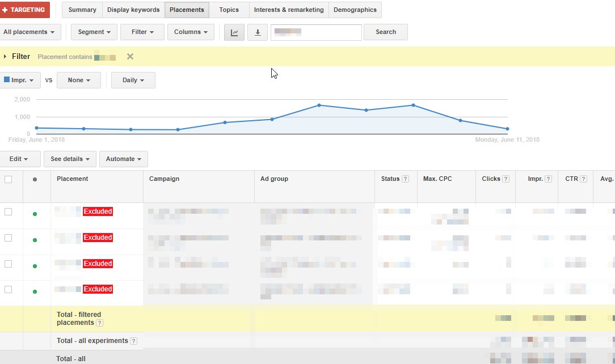Click the highest left peak on impressions chart

click(319, 105)
